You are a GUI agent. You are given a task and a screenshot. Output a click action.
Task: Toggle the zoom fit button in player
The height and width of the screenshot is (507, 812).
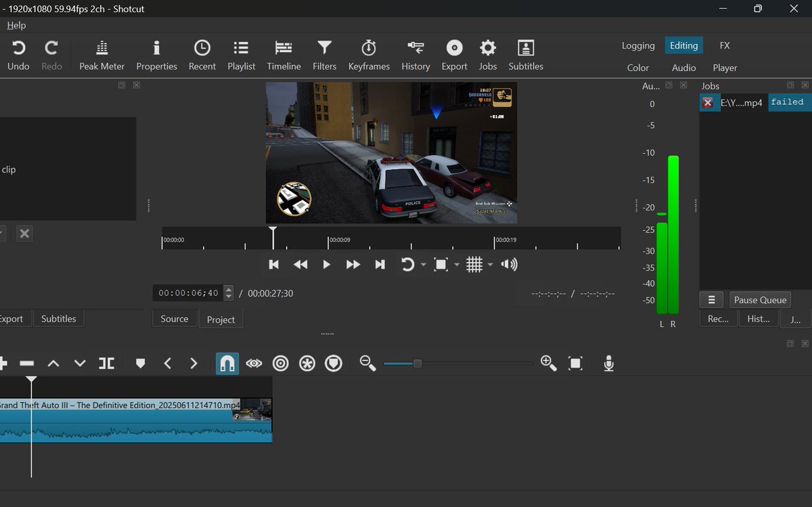441,265
